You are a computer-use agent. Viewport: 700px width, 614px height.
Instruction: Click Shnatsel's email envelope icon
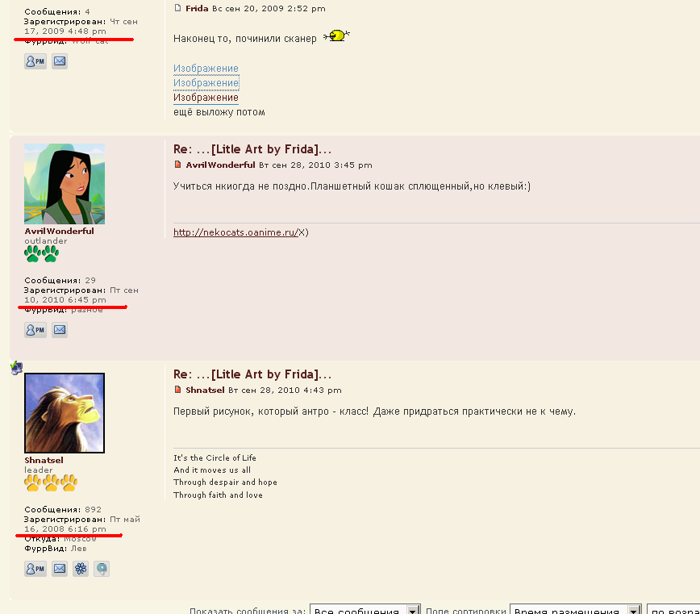pos(60,569)
